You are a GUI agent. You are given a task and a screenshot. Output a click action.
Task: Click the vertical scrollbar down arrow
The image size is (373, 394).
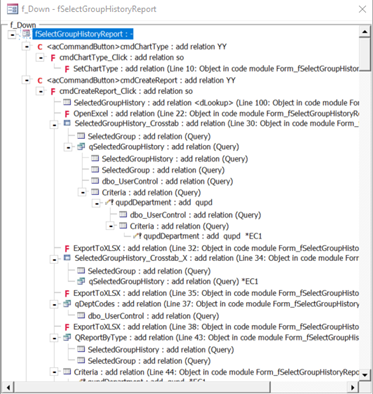coord(365,375)
